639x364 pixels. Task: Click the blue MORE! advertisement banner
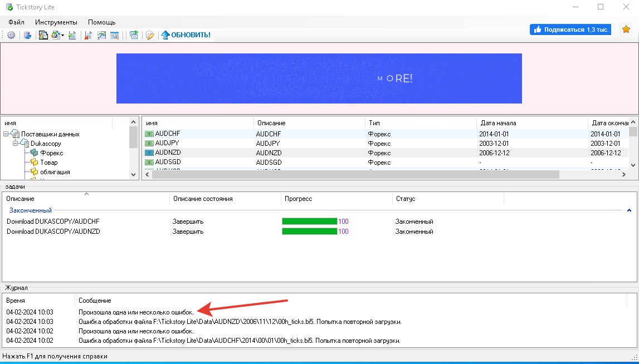[319, 78]
